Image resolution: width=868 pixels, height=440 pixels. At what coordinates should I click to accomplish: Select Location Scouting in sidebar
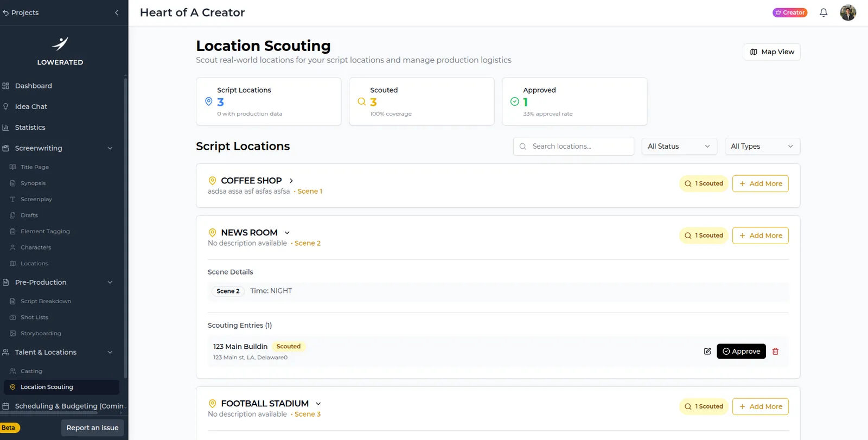click(x=61, y=387)
